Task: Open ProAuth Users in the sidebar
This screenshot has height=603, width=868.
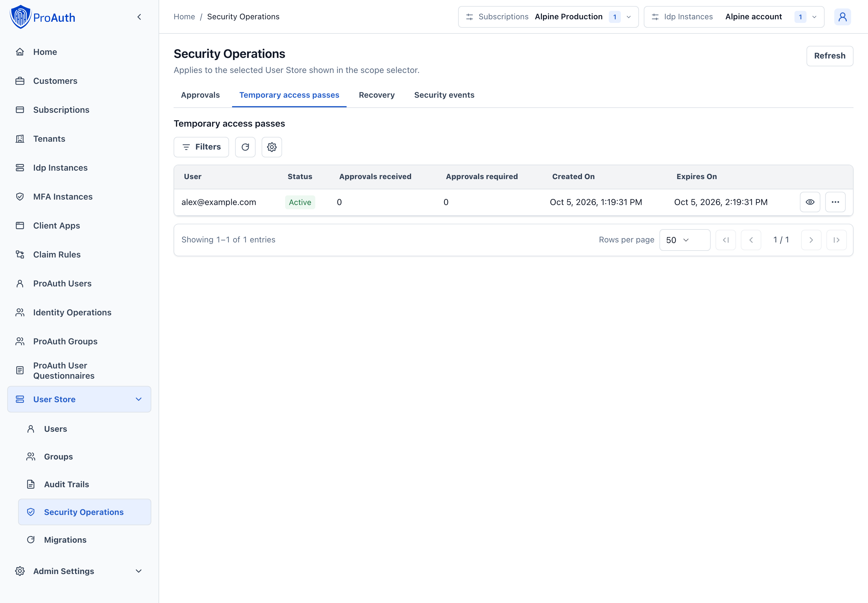Action: click(79, 283)
